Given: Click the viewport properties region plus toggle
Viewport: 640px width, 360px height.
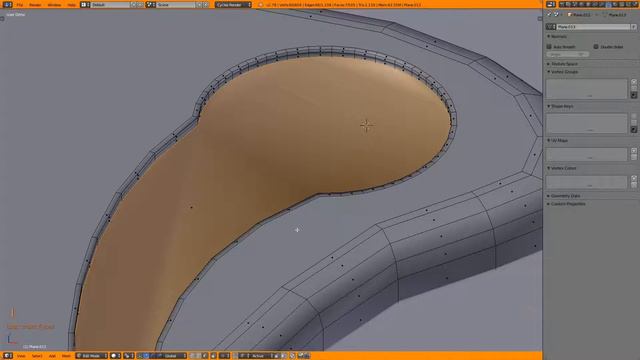Looking at the screenshot, I should 540,18.
